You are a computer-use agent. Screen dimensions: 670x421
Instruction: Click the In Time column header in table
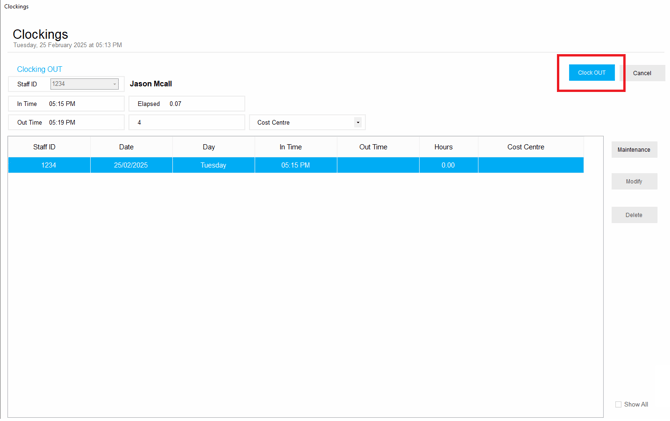pos(291,147)
